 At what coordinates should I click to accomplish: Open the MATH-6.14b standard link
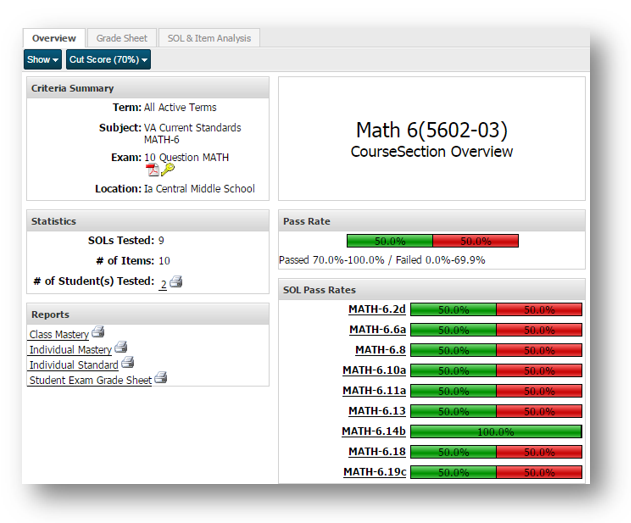tap(373, 431)
